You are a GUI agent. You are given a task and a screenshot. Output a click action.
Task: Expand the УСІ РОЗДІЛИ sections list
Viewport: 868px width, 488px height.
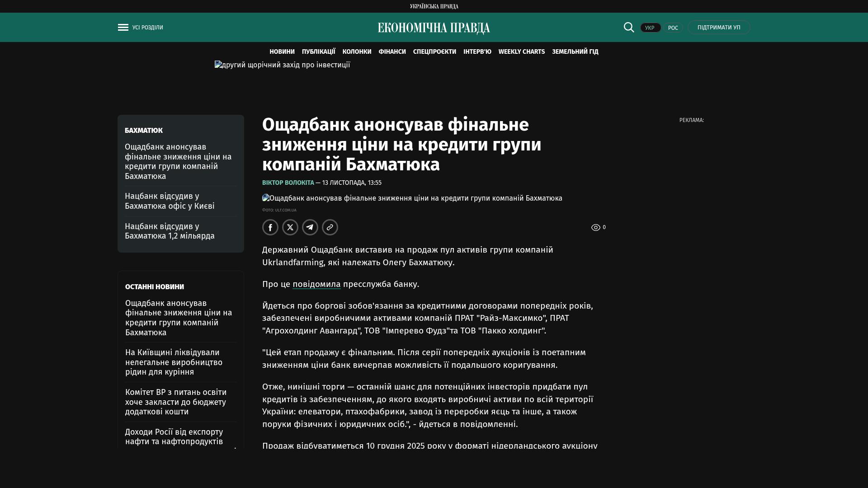(x=147, y=28)
